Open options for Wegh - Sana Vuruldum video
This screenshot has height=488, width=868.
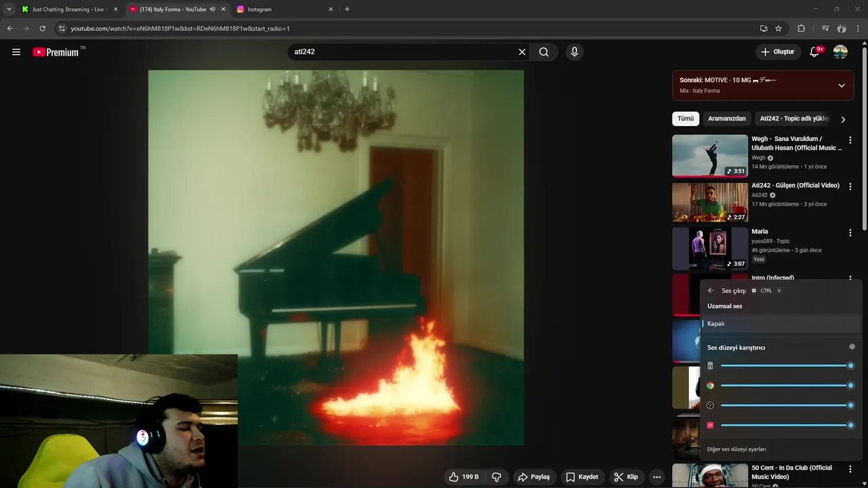[x=850, y=140]
